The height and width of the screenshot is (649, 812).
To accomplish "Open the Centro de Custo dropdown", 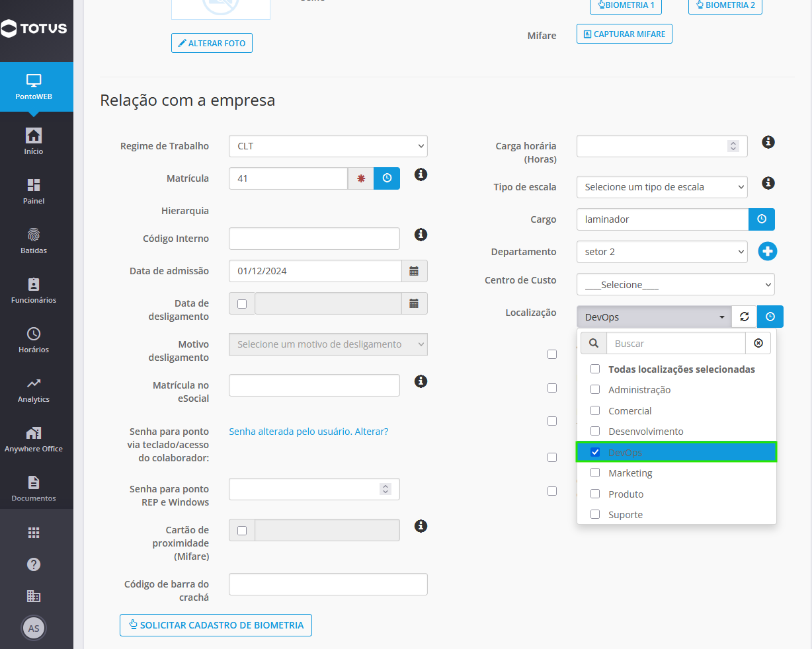I will 675,285.
